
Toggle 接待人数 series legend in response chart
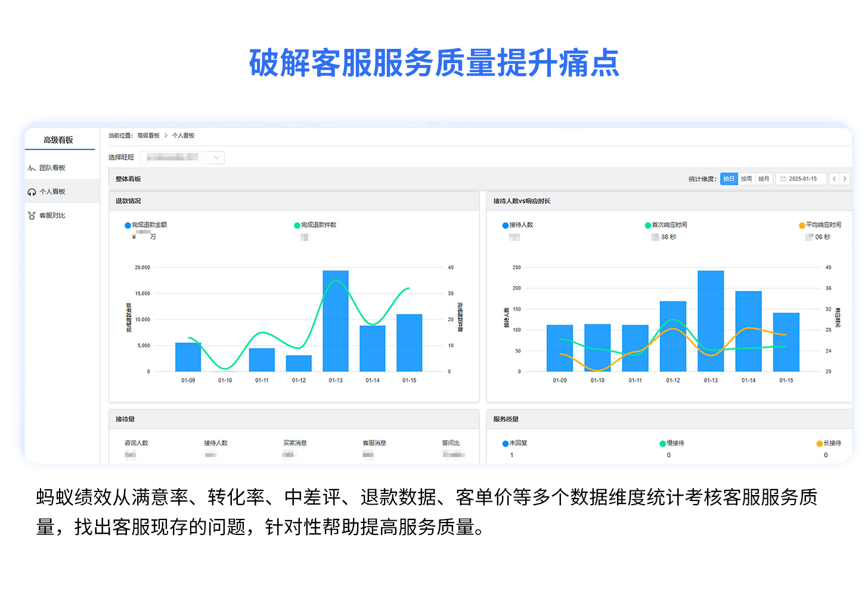pyautogui.click(x=506, y=225)
